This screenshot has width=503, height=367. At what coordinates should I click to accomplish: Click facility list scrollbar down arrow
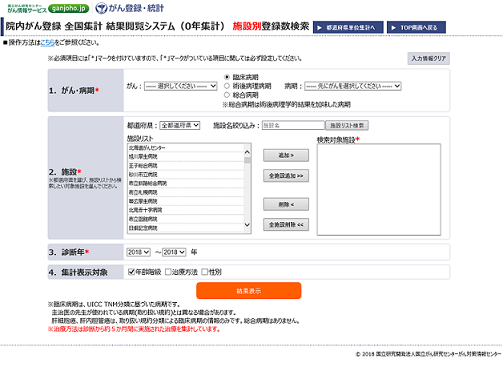tap(247, 225)
